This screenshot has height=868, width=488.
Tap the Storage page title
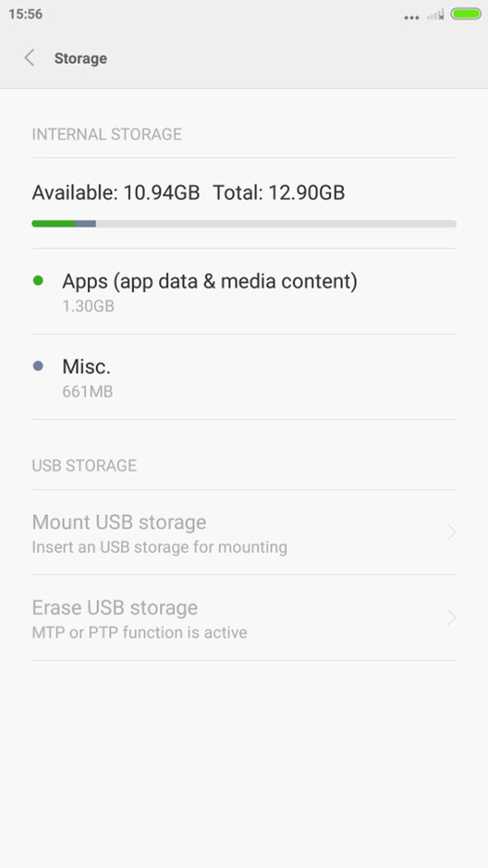click(81, 59)
